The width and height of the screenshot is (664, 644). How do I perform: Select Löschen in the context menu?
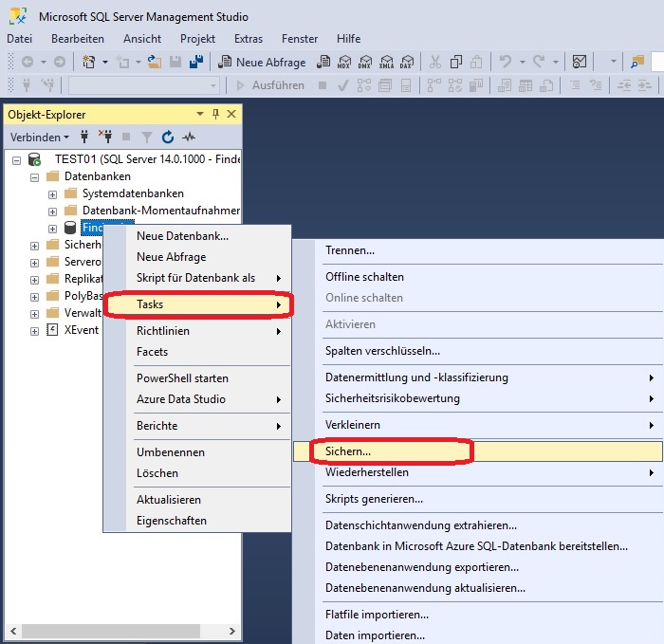point(197,473)
